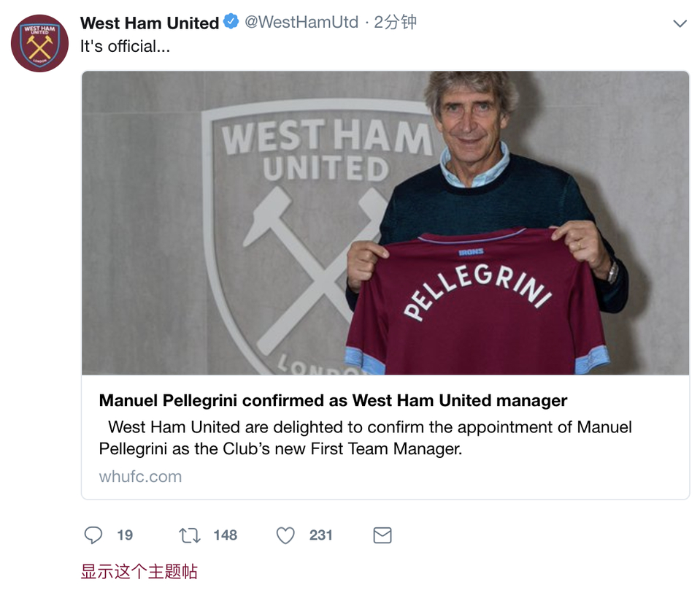Like the tweet with heart icon
This screenshot has width=700, height=593.
coord(285,535)
